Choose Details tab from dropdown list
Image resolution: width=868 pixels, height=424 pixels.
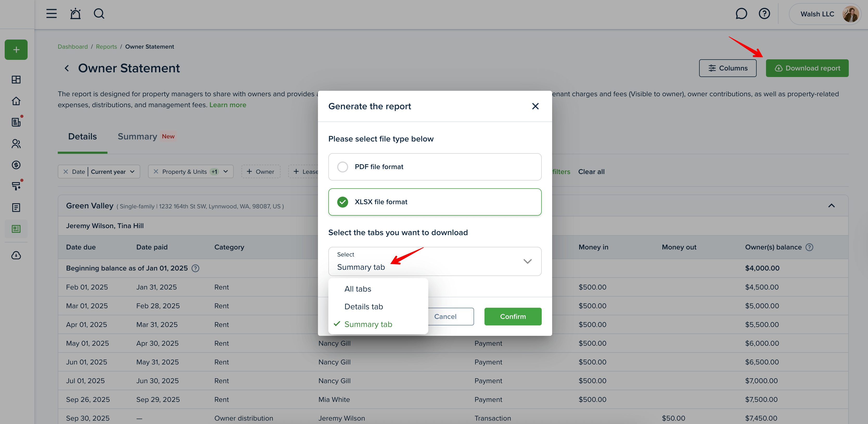[x=363, y=307]
